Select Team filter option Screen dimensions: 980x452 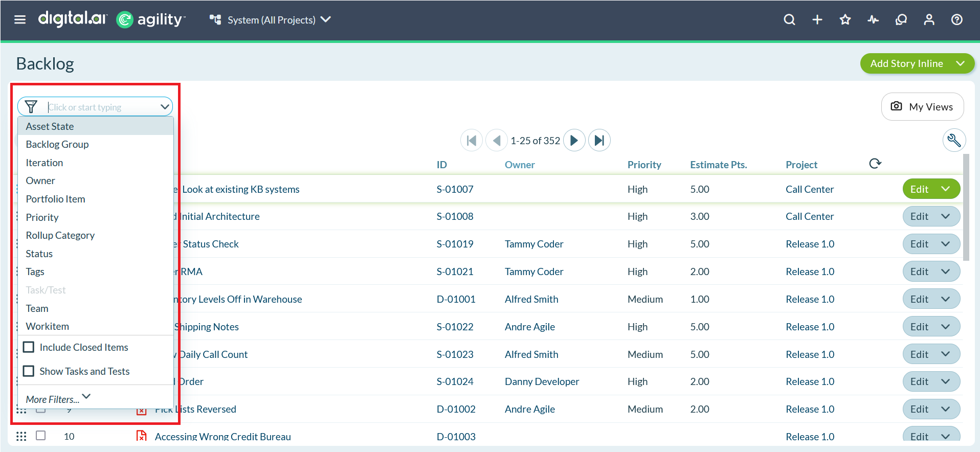96,308
